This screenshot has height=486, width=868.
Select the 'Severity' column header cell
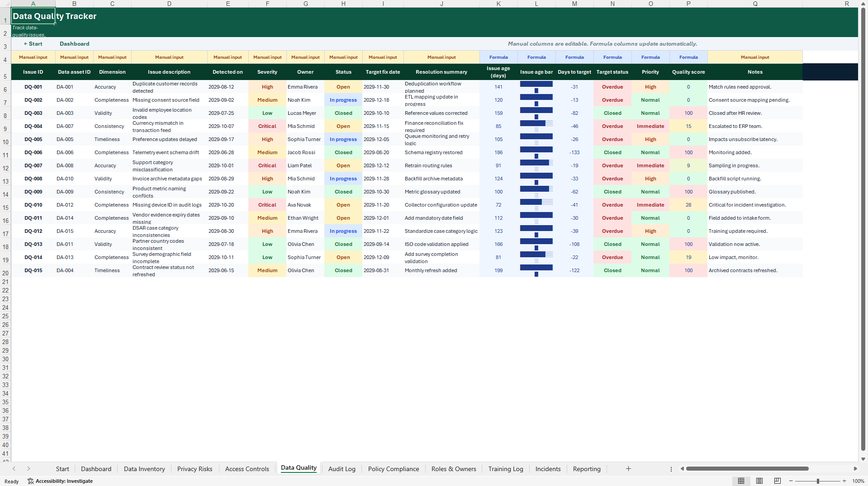pyautogui.click(x=267, y=72)
